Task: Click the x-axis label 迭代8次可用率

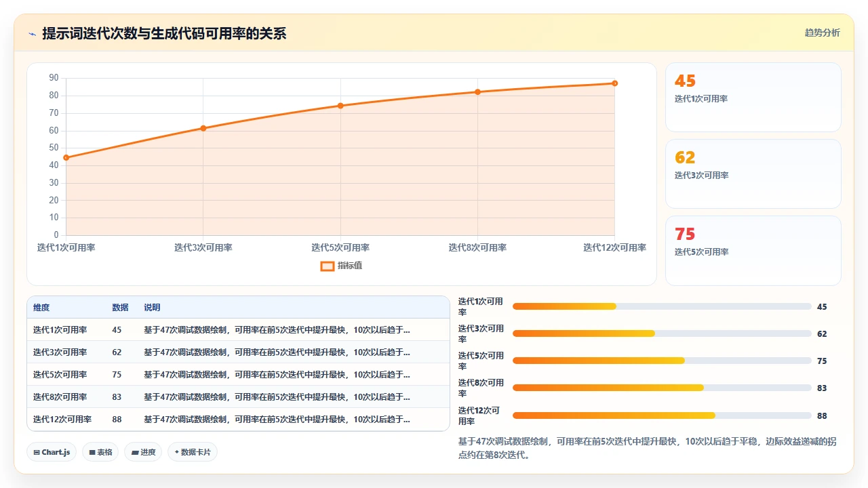Action: (x=477, y=247)
